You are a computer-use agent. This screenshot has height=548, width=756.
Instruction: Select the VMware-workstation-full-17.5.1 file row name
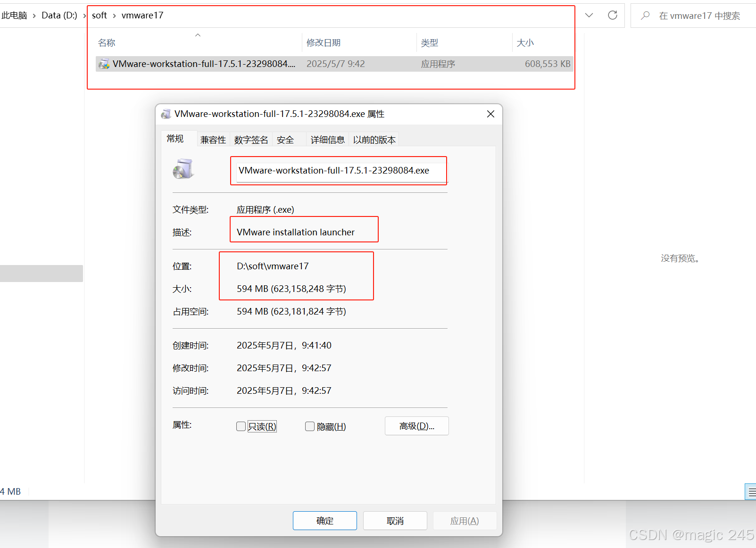[204, 64]
